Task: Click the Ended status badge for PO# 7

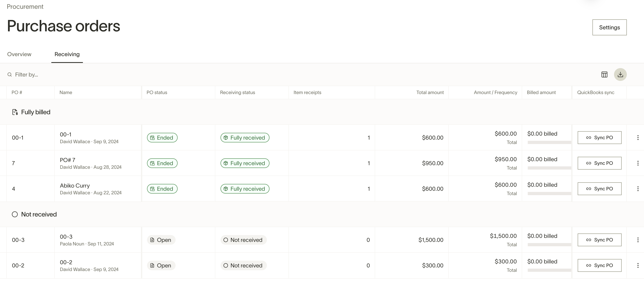Action: click(x=162, y=163)
